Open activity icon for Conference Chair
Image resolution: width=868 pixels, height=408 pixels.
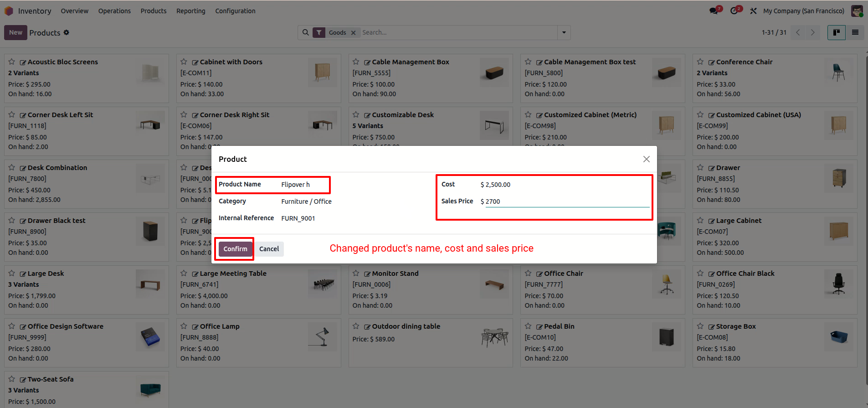click(711, 62)
